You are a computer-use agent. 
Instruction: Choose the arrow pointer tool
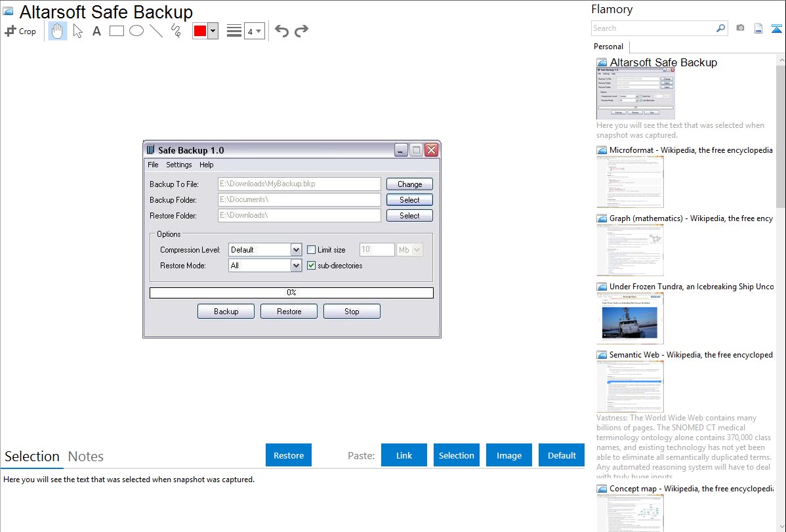point(77,31)
